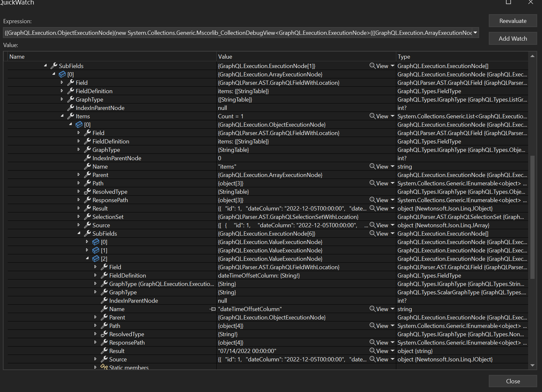The width and height of the screenshot is (542, 392).
Task: Click the Name column header
Action: tap(17, 56)
